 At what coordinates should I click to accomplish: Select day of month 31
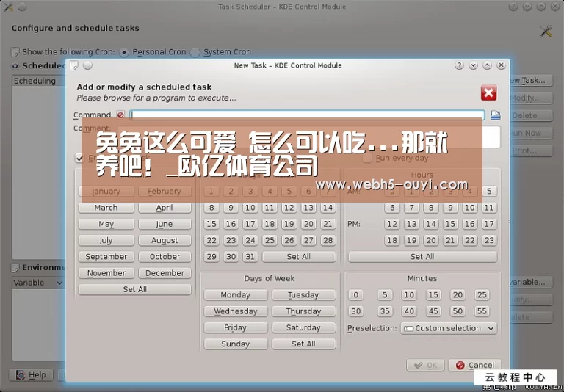(250, 257)
